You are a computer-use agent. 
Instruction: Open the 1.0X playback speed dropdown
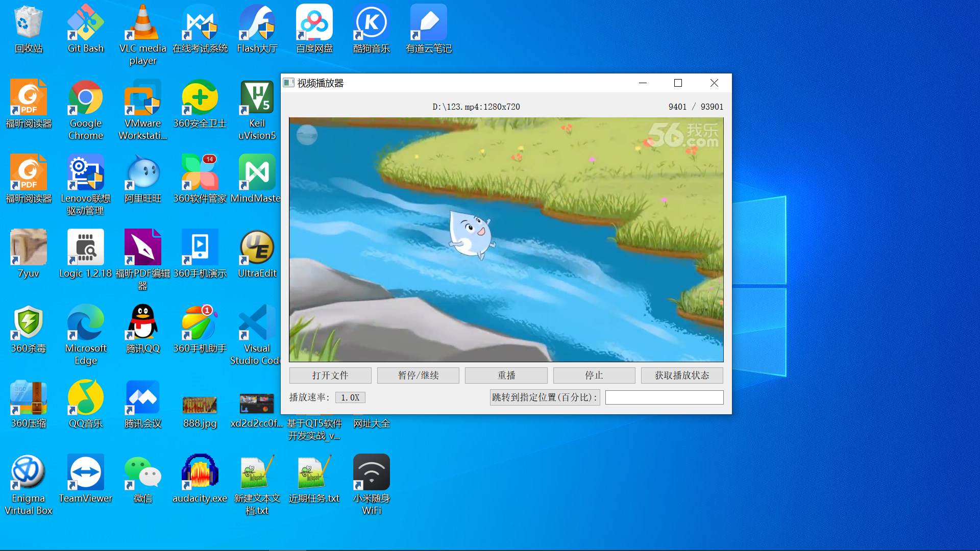coord(350,397)
